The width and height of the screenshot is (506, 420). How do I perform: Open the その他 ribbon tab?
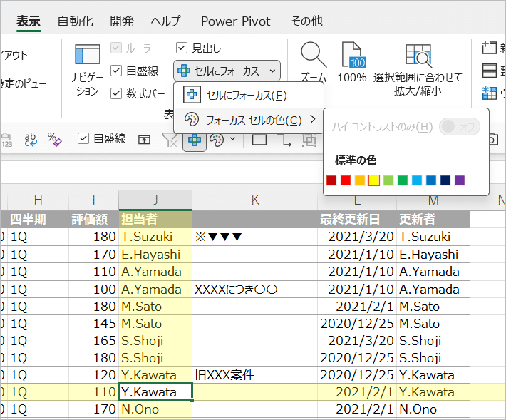click(x=306, y=21)
